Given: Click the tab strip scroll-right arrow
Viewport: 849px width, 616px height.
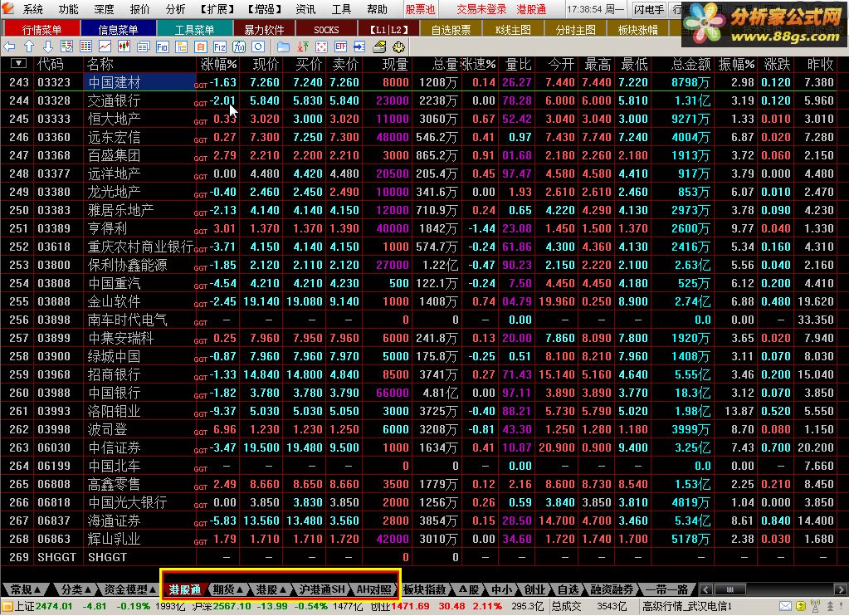Looking at the screenshot, I should [841, 589].
